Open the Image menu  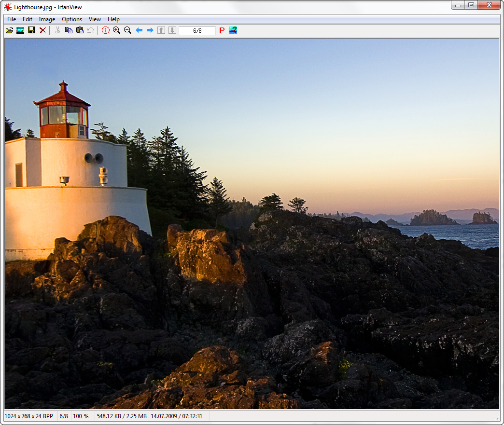pos(46,19)
